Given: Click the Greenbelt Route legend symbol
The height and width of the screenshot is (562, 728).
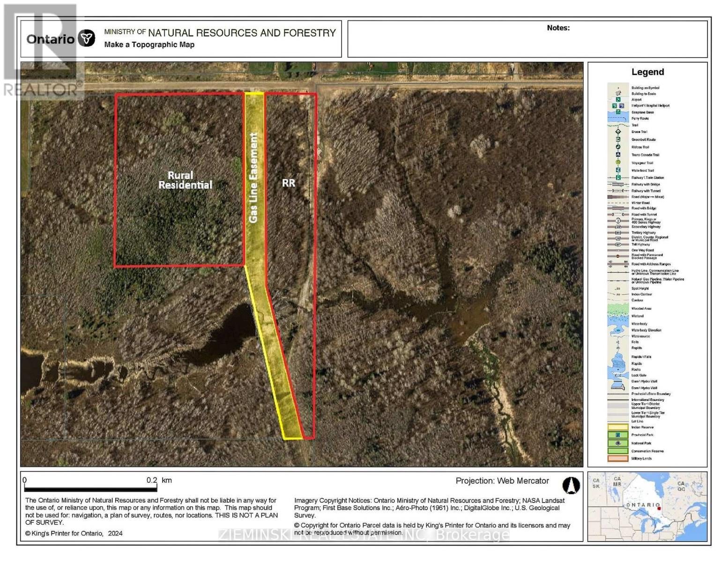Looking at the screenshot, I should 618,140.
